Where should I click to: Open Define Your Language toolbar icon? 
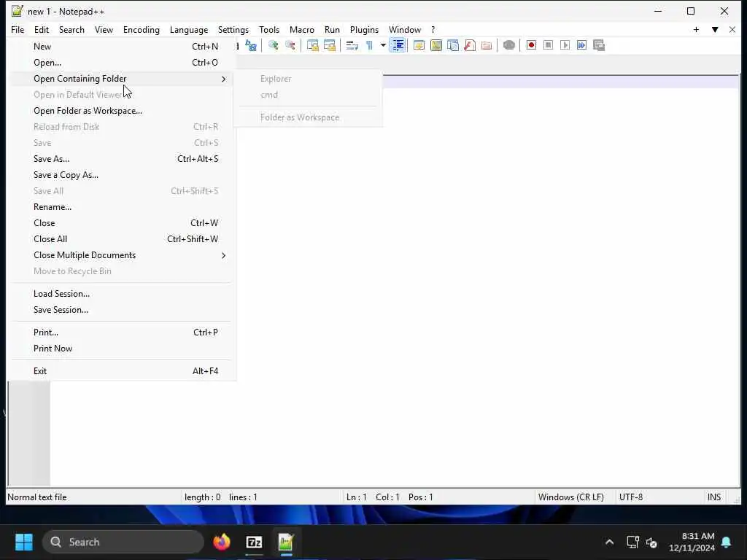coord(419,45)
